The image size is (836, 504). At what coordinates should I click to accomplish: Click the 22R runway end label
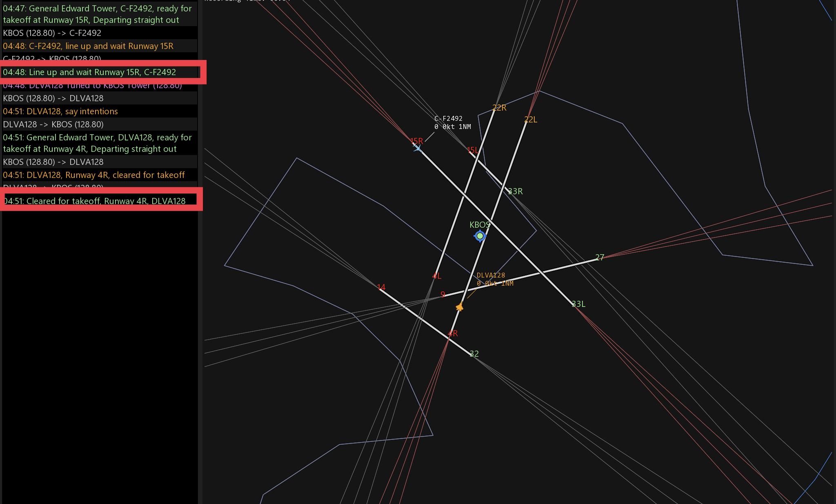click(x=499, y=108)
